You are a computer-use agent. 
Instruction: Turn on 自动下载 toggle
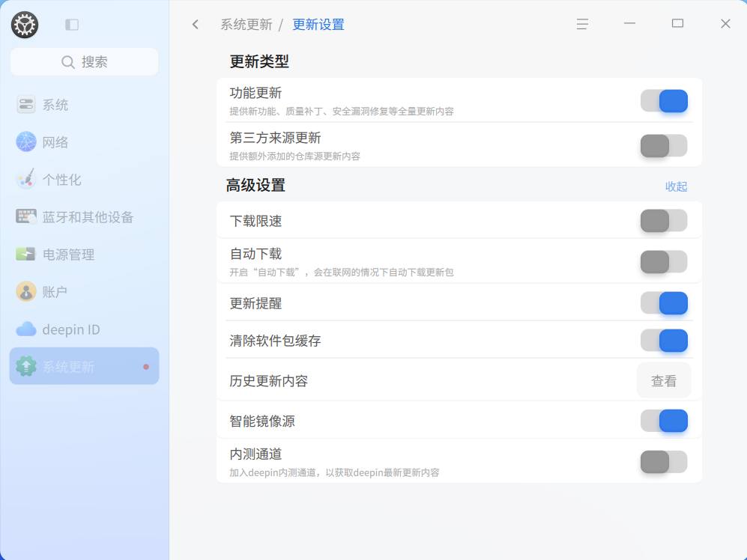(664, 262)
